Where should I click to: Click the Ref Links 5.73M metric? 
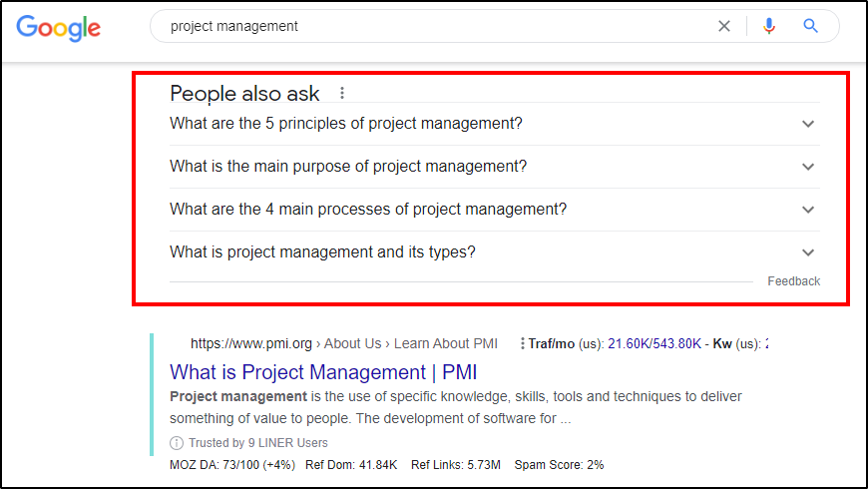(457, 465)
